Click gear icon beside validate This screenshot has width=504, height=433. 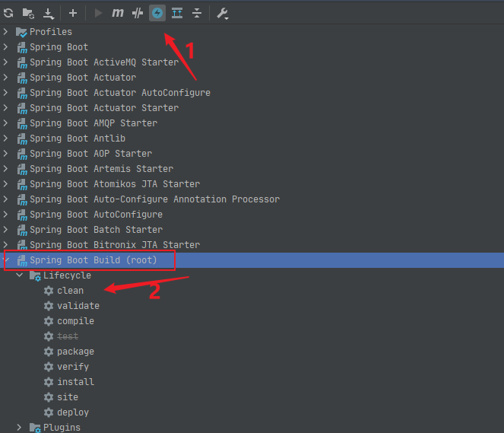49,306
